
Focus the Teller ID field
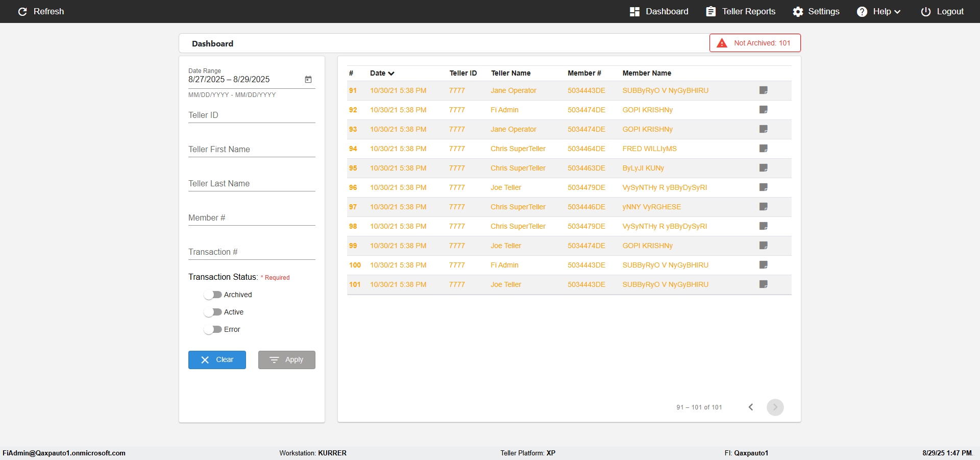pyautogui.click(x=252, y=115)
